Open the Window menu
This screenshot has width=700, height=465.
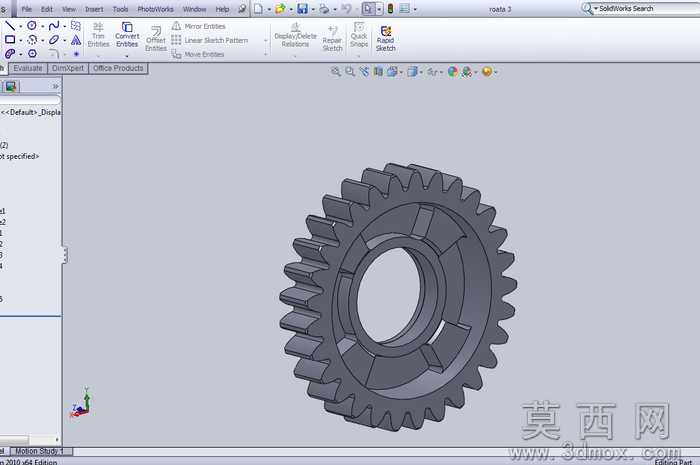click(195, 9)
